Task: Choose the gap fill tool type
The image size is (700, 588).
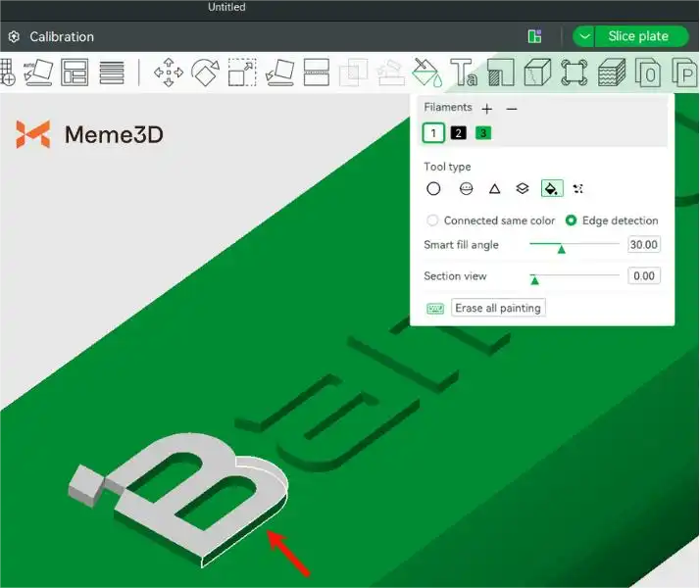Action: point(578,189)
